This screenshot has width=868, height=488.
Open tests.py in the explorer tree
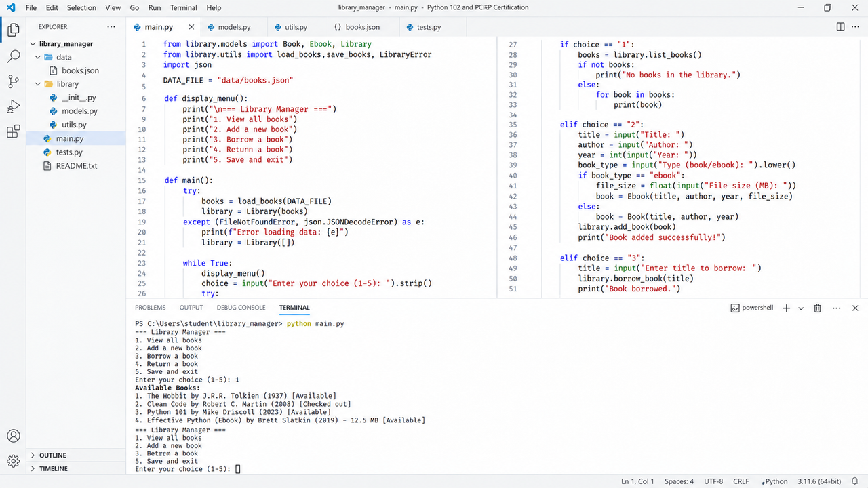(x=69, y=152)
